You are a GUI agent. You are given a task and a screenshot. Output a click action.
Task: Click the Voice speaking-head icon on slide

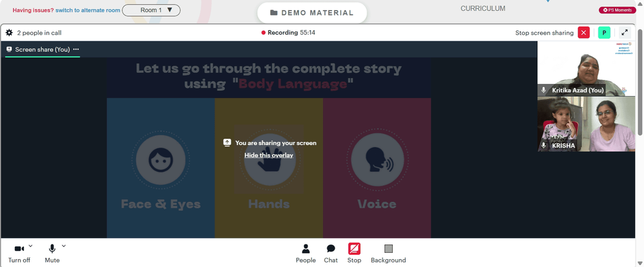click(377, 160)
